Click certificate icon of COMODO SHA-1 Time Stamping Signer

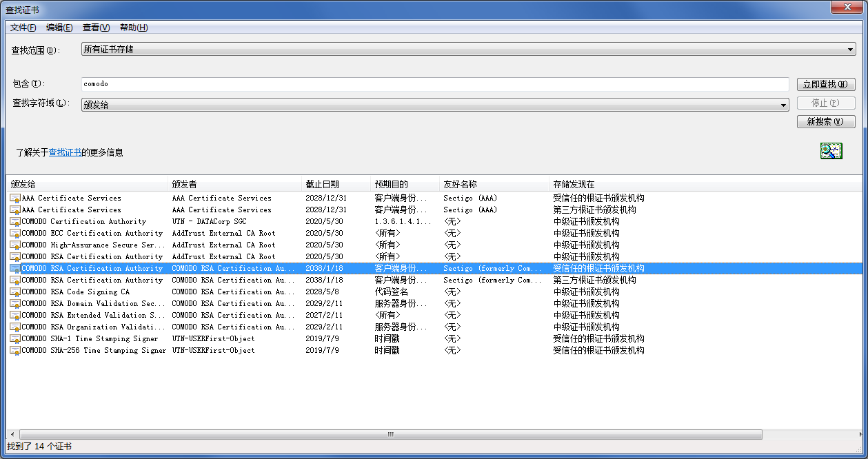15,339
